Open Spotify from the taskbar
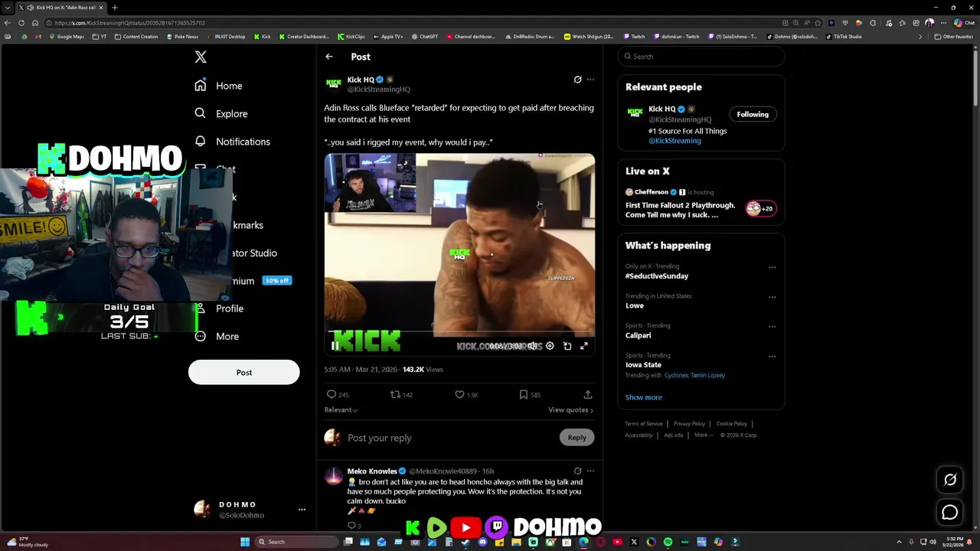This screenshot has height=551, width=980. [668, 542]
